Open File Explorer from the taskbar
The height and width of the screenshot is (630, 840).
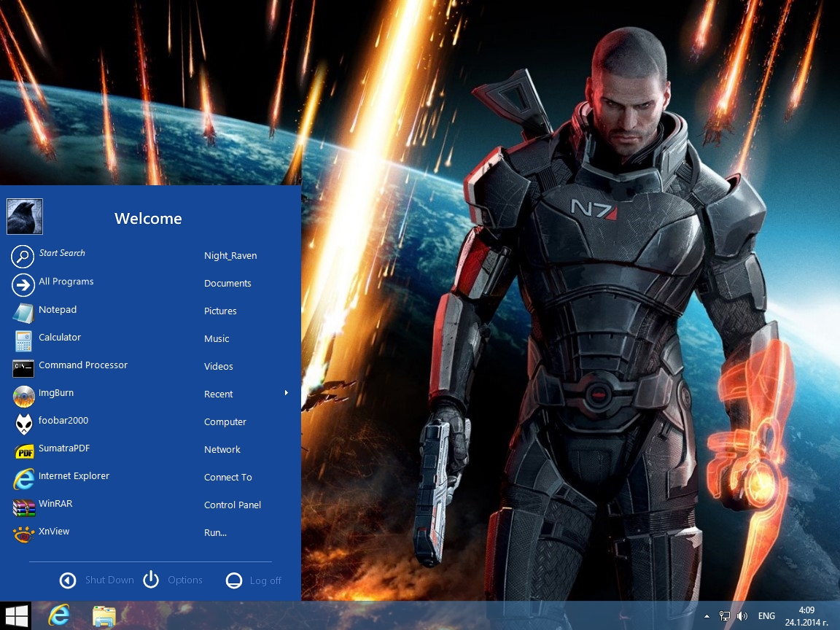(x=104, y=616)
